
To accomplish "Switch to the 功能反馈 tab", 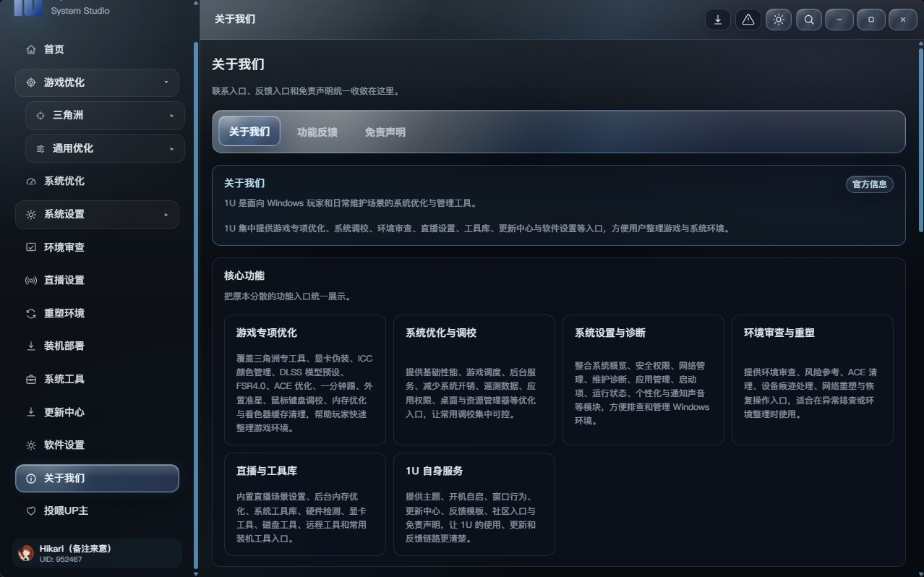I will (x=317, y=132).
